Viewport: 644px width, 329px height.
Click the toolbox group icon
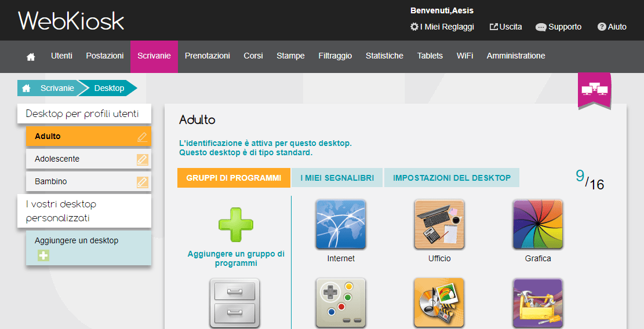(538, 303)
